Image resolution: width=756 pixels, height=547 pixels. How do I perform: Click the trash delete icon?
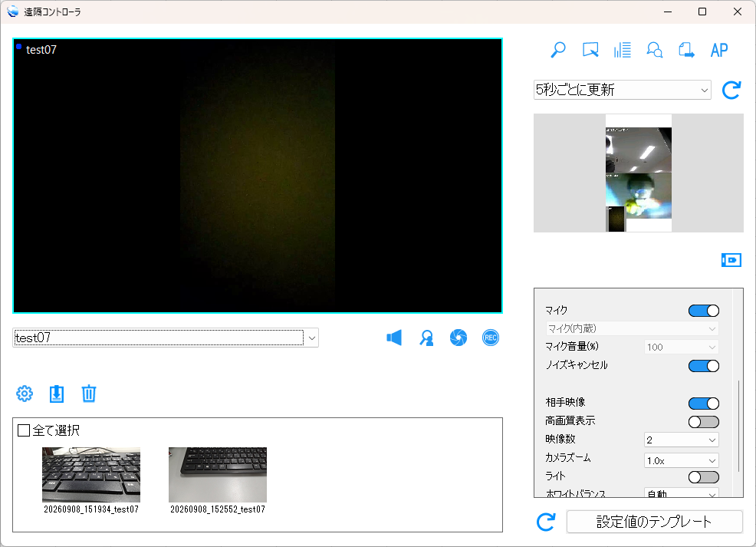pyautogui.click(x=89, y=394)
